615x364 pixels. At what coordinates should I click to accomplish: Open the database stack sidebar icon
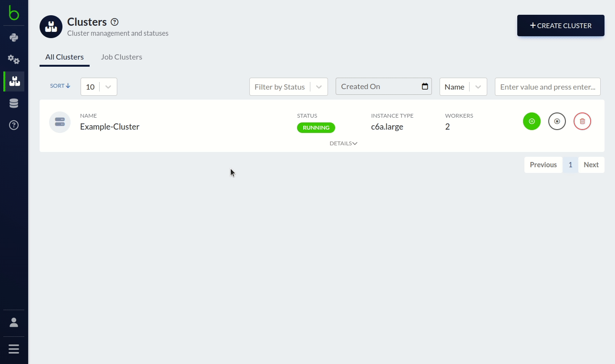14,103
